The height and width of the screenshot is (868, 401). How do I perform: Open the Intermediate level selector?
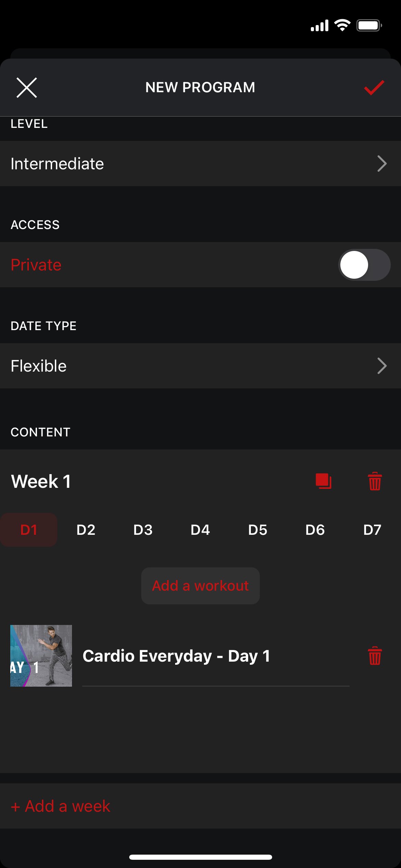pos(200,164)
